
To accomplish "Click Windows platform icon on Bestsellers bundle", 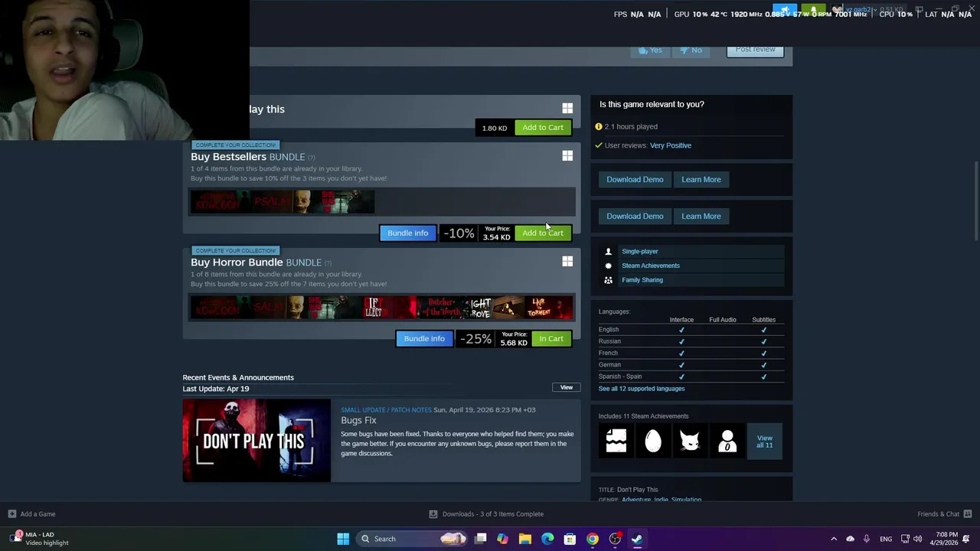I will coord(567,156).
